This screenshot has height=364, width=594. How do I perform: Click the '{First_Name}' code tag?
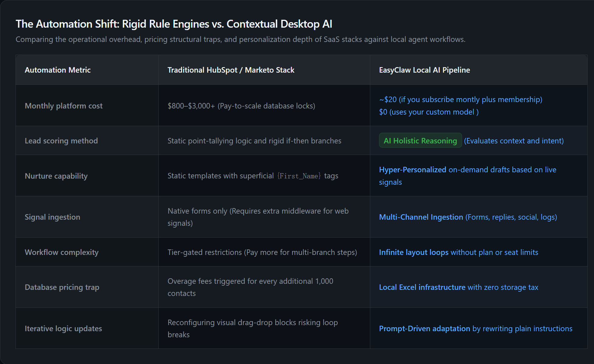299,176
